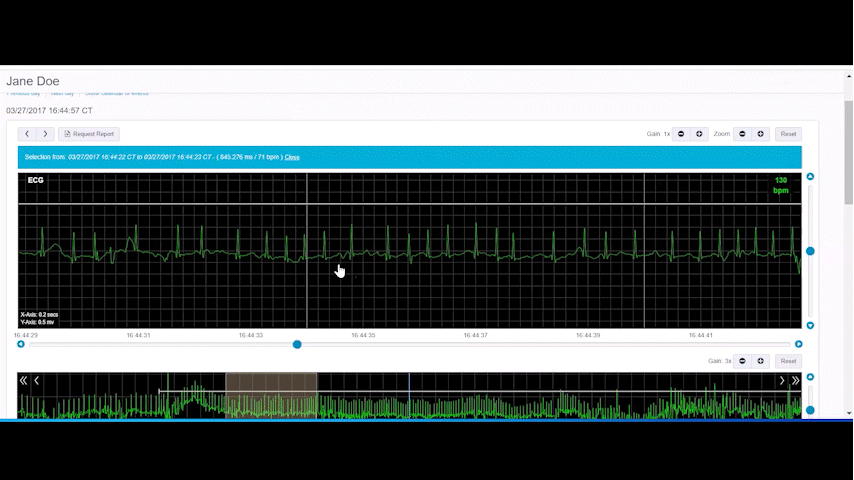Click highlighted selection region in overview
The image size is (854, 480).
(271, 395)
